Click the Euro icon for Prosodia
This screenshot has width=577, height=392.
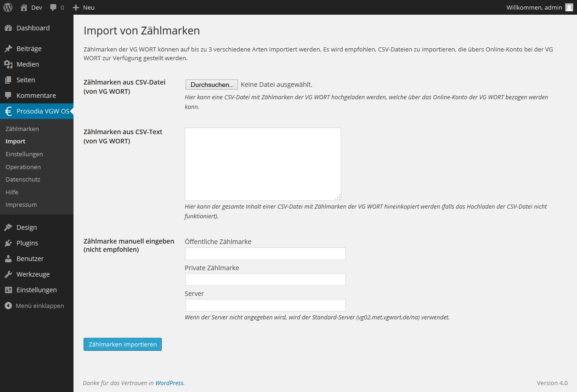[x=8, y=111]
